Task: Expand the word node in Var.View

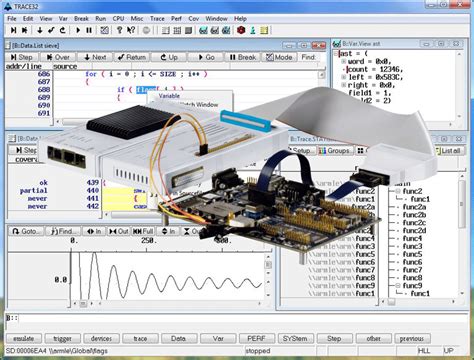Action: point(344,61)
